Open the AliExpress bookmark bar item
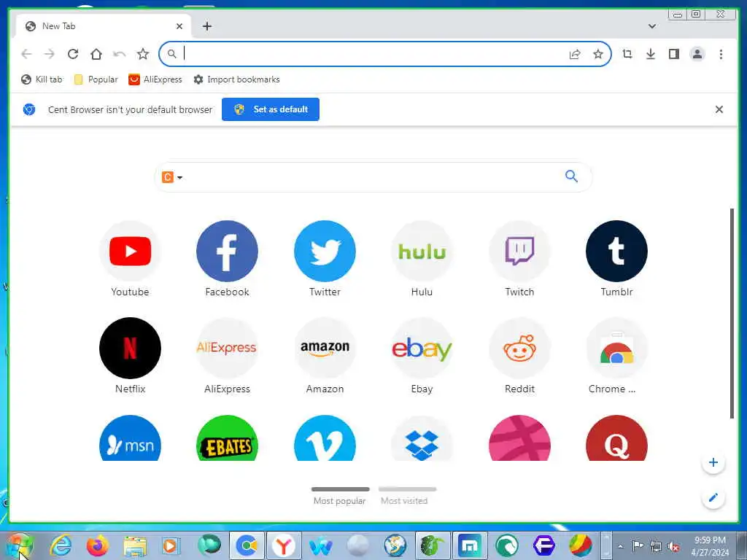 155,79
